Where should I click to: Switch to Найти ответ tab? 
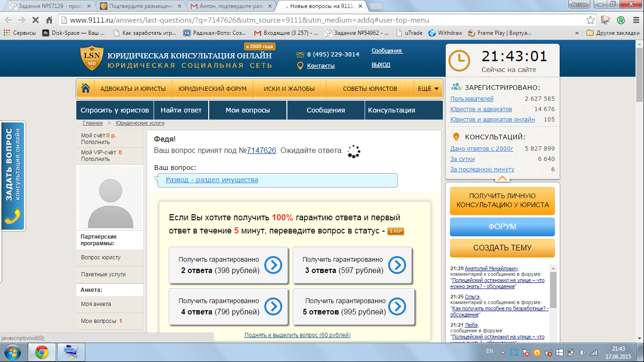181,110
